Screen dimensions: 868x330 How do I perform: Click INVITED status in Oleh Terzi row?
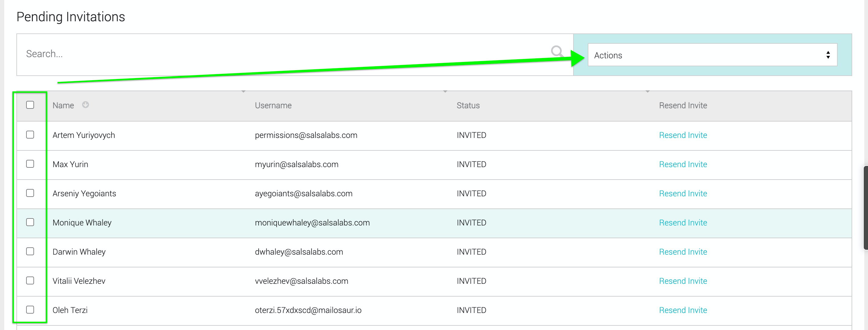(x=471, y=310)
